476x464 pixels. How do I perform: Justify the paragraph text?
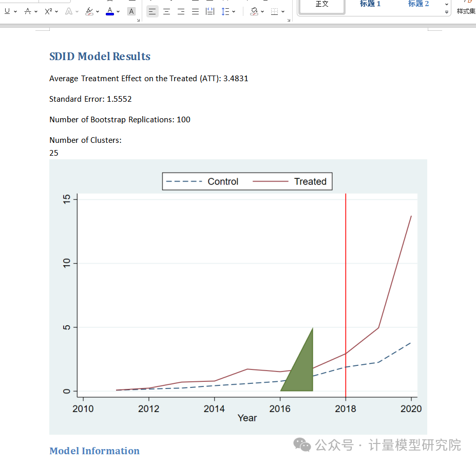pos(196,12)
